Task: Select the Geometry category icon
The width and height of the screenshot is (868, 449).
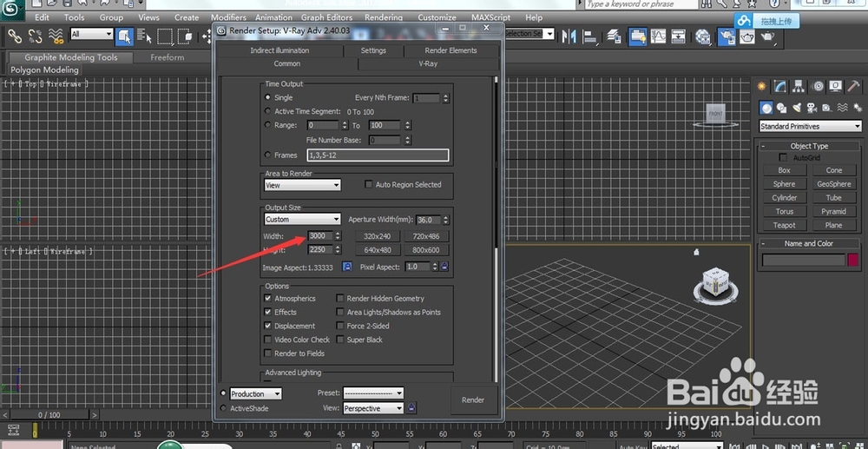Action: 766,108
